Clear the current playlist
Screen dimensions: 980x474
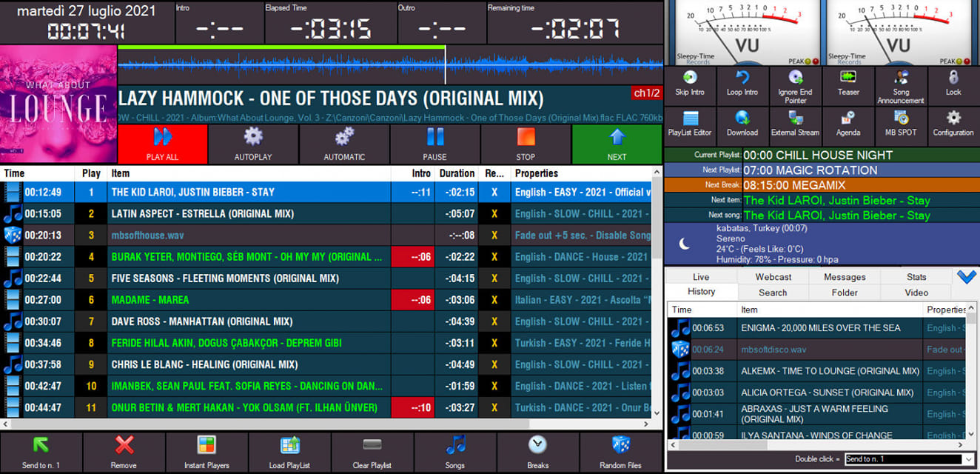[372, 452]
